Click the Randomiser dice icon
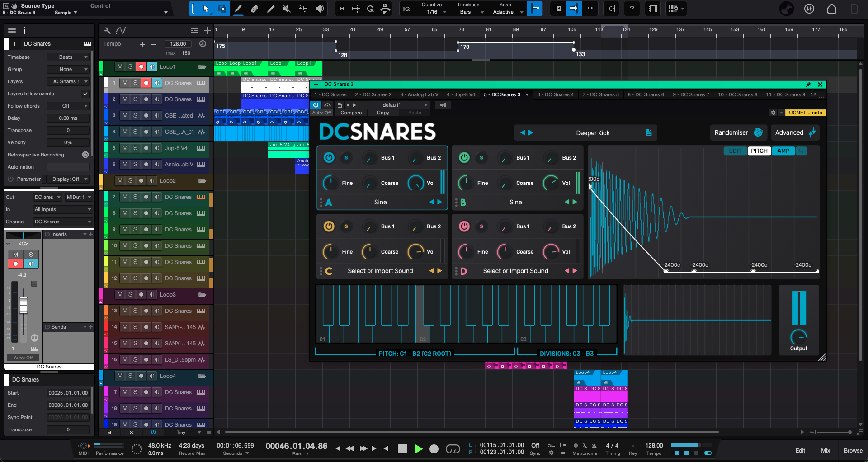The height and width of the screenshot is (462, 868). 758,132
